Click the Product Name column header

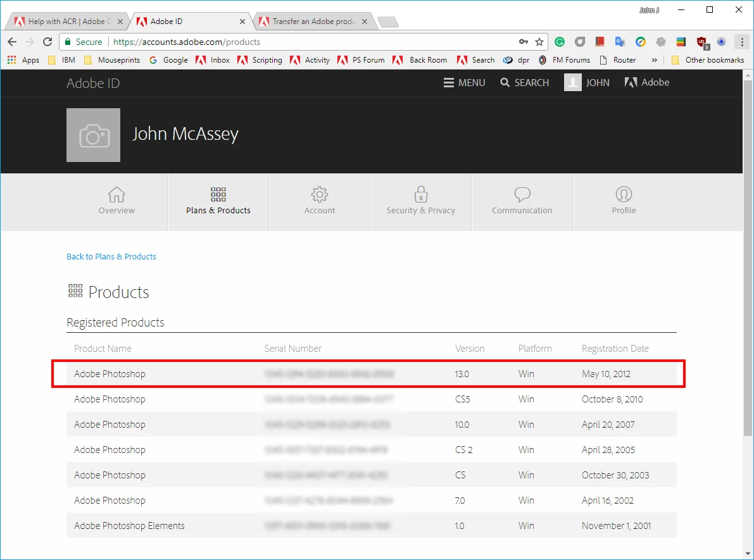103,349
